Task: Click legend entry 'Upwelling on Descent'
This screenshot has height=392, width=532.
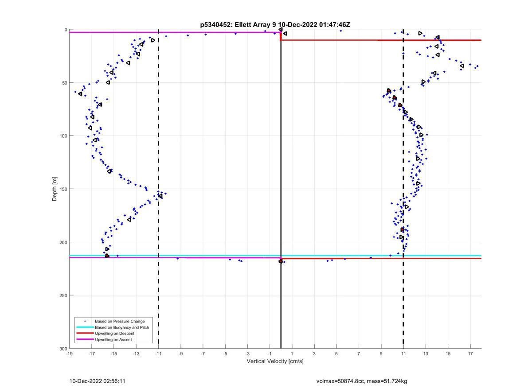Action: click(x=114, y=334)
